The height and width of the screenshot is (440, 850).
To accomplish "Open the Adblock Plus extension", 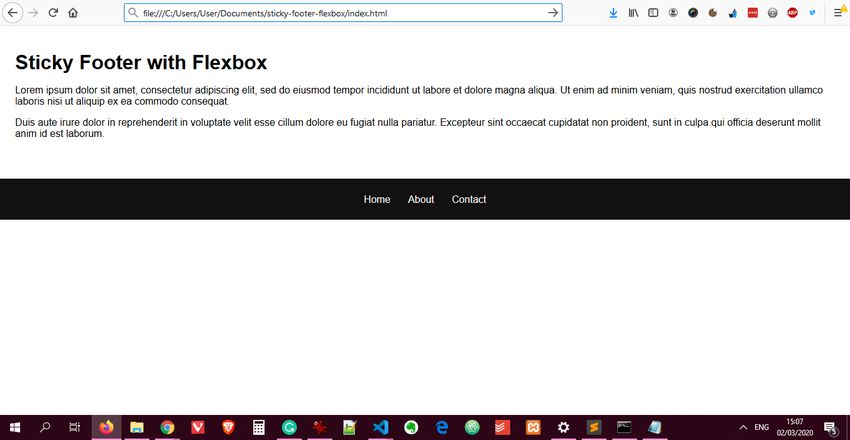I will (793, 13).
